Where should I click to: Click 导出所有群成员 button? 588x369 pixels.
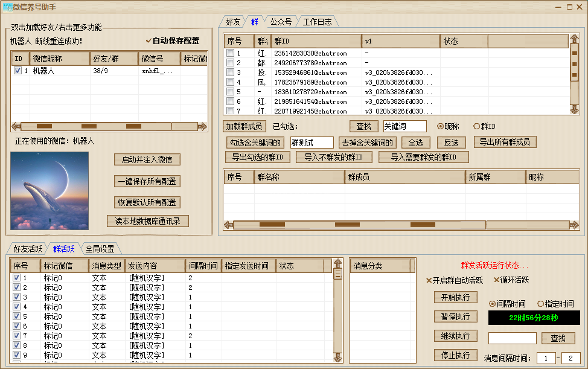pos(505,143)
